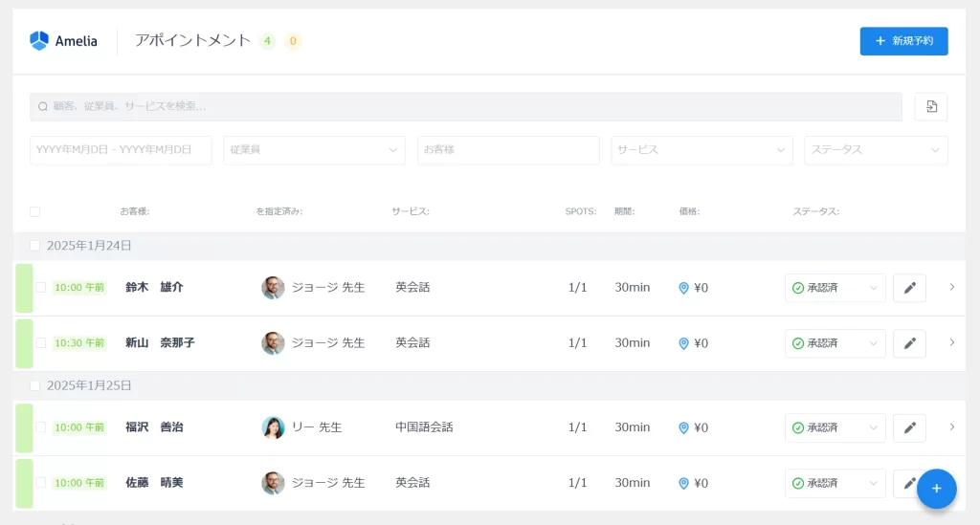
Task: Expand the サービス filter dropdown
Action: point(702,150)
